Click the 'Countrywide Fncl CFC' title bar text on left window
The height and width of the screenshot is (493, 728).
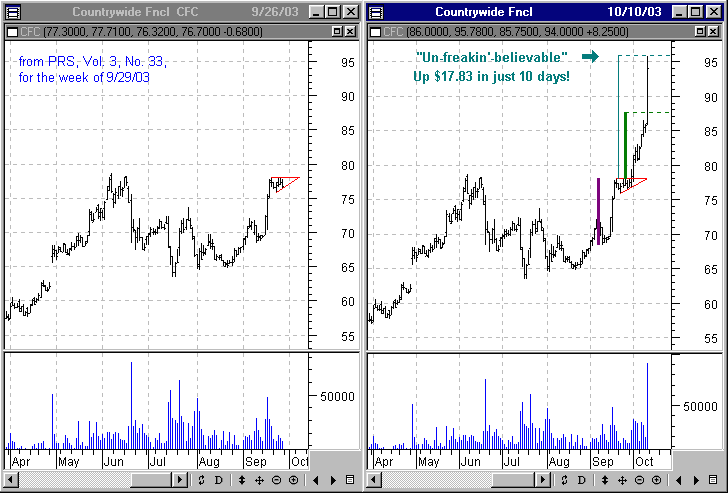(136, 12)
